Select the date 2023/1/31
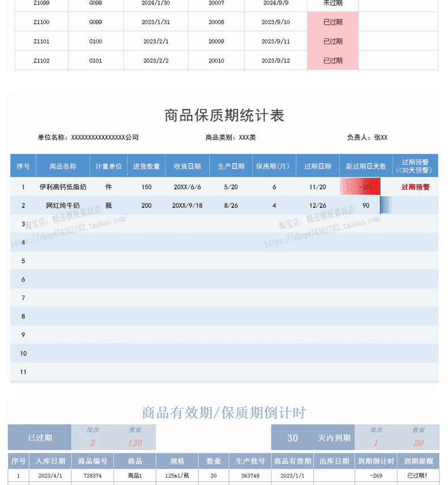The height and width of the screenshot is (485, 448). [156, 22]
